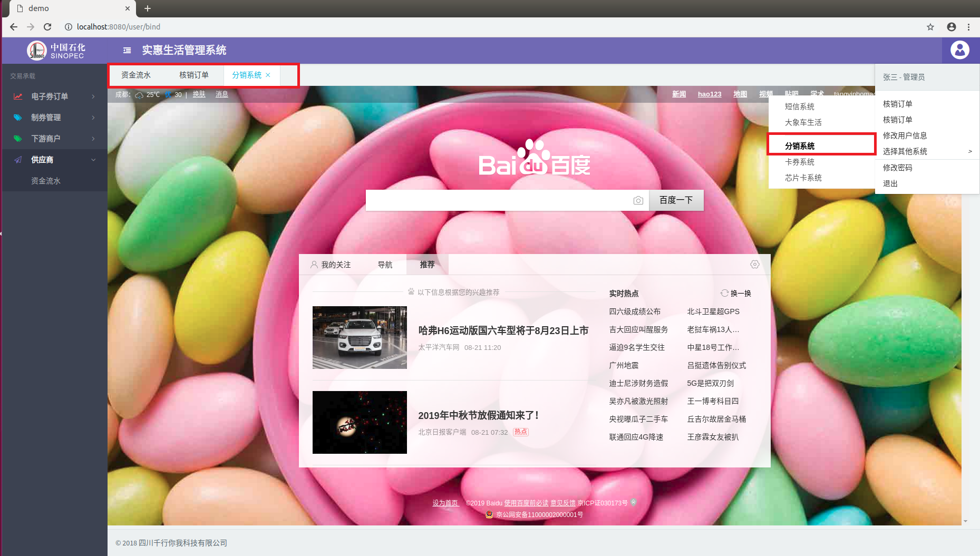980x556 pixels.
Task: View site information icon in address bar
Action: coord(69,27)
